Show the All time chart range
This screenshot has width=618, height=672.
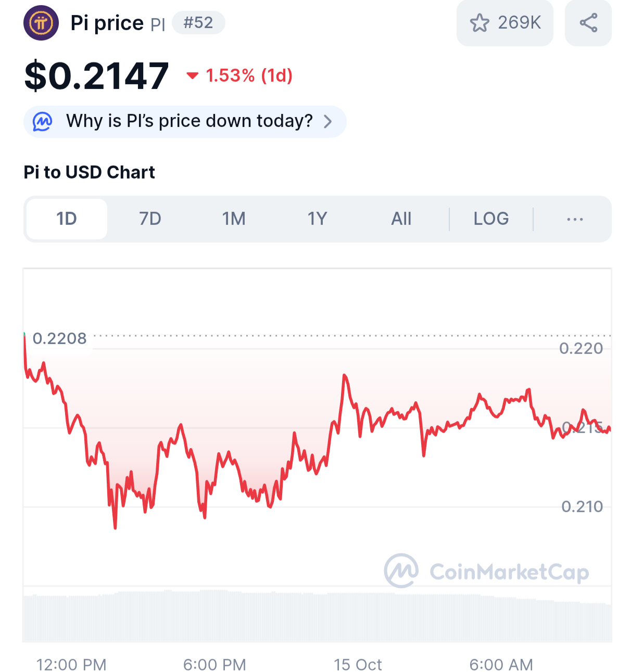401,219
